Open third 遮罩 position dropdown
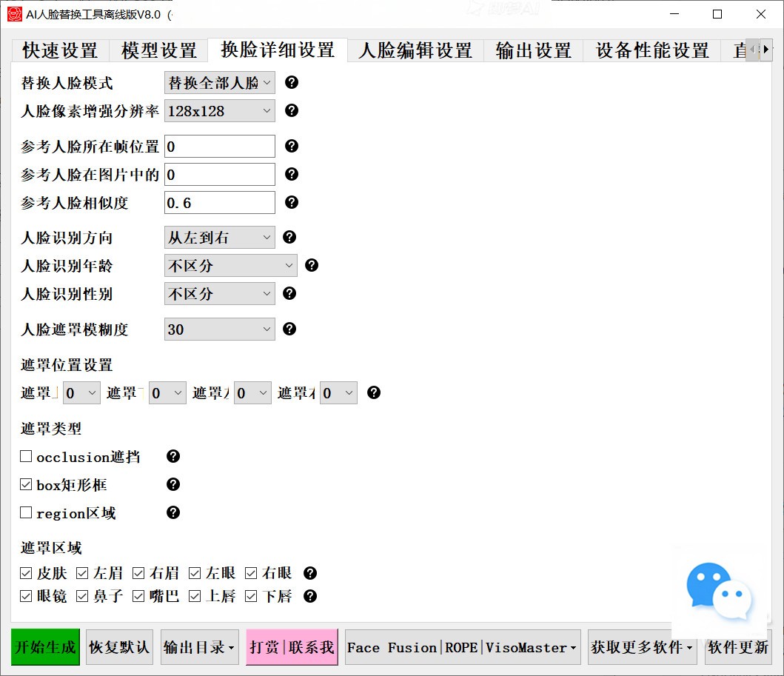This screenshot has height=676, width=784. pos(252,393)
